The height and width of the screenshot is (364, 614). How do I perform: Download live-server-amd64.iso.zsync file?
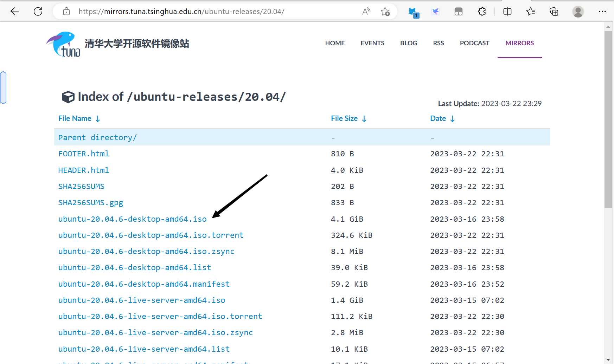(x=155, y=332)
